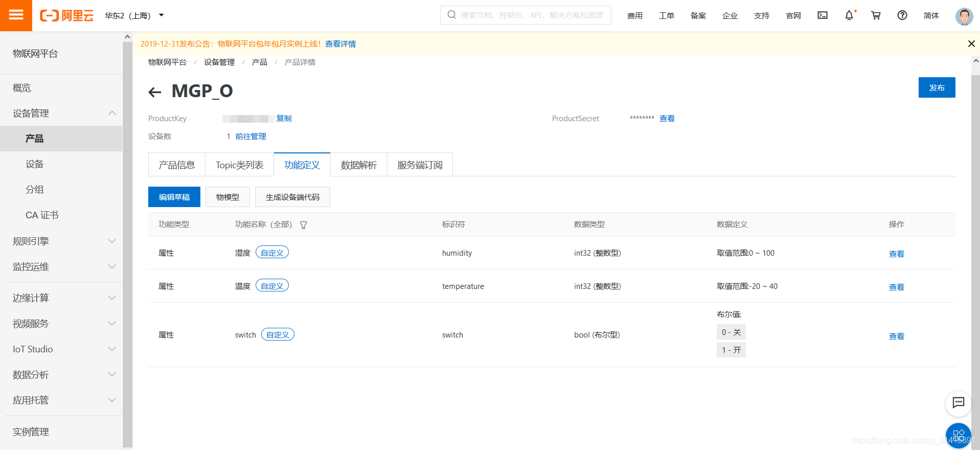Open the notifications bell
980x450 pixels.
pyautogui.click(x=849, y=15)
